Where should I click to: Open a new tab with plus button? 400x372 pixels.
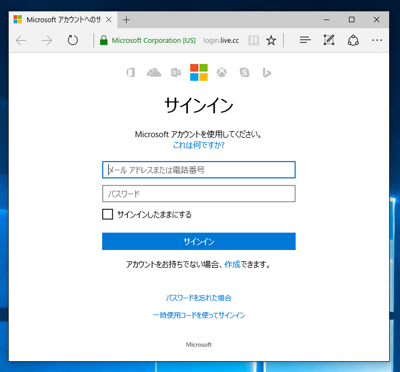click(x=126, y=20)
